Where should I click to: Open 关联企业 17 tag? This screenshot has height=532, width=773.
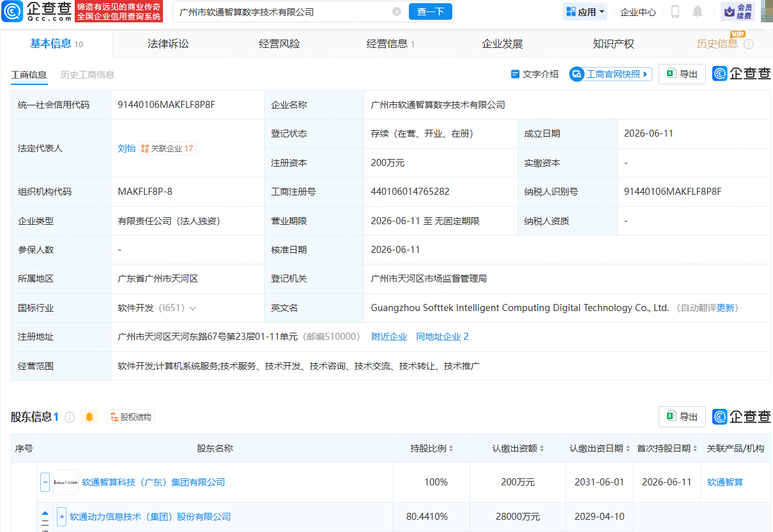click(167, 148)
